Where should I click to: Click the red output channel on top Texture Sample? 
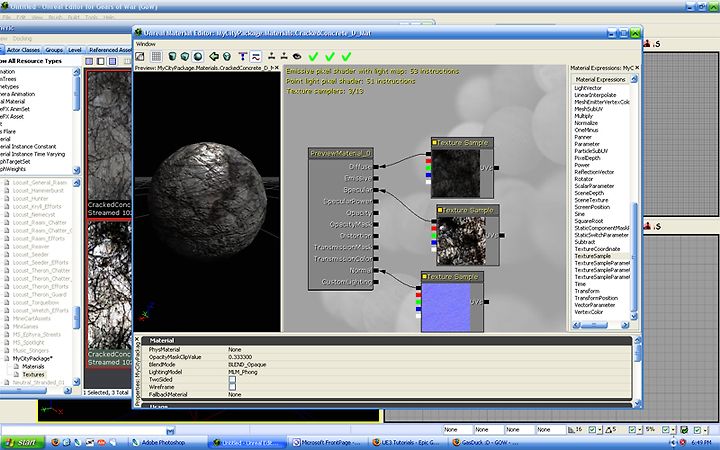click(x=428, y=161)
